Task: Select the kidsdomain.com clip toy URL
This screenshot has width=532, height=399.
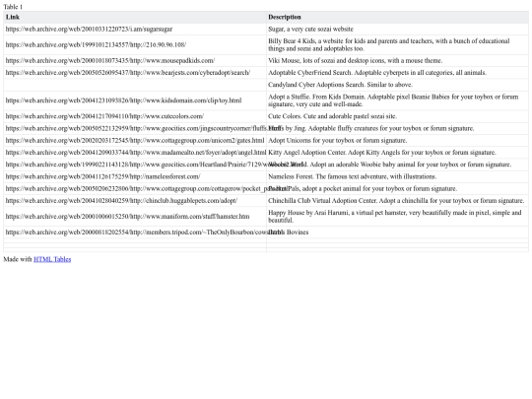Action: pyautogui.click(x=123, y=100)
